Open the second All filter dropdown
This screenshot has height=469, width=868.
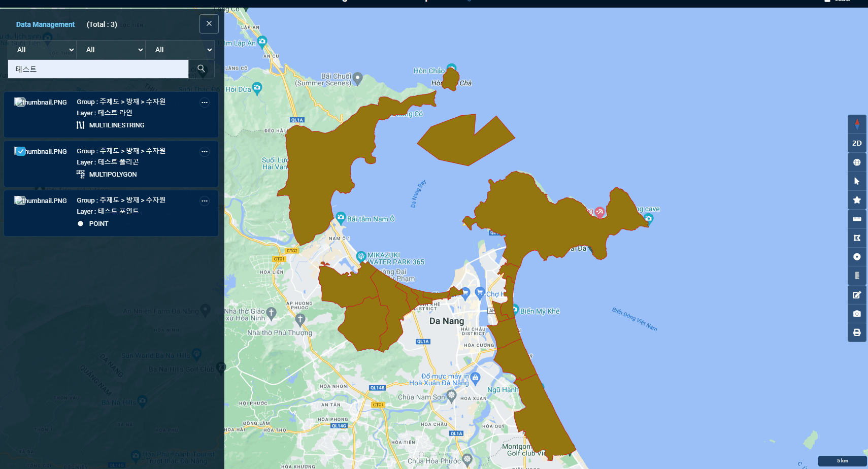(x=111, y=50)
